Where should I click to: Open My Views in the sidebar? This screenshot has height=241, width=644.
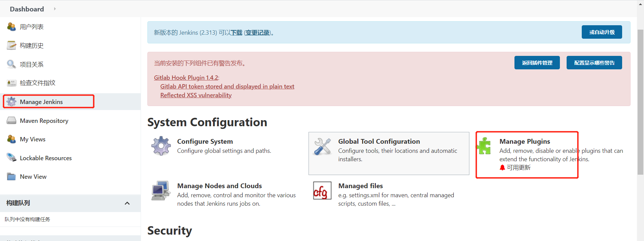click(32, 139)
